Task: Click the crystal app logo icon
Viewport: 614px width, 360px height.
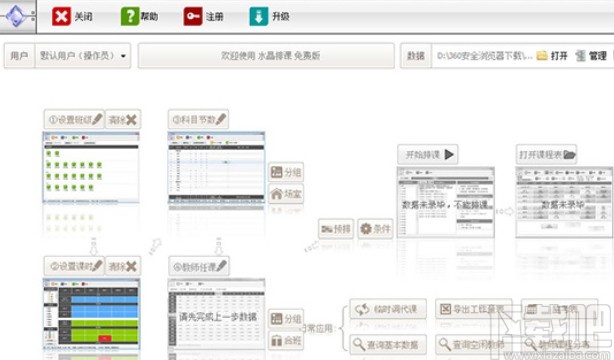Action: click(17, 16)
